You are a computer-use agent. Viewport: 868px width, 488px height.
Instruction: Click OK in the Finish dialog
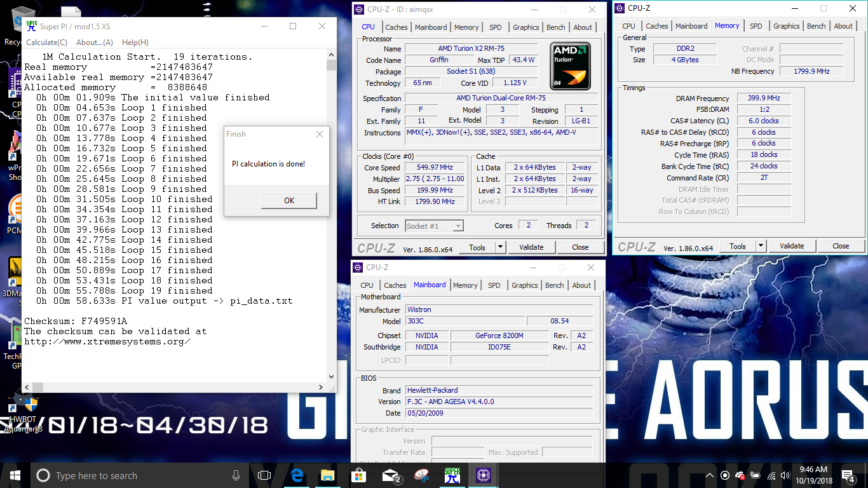(289, 200)
